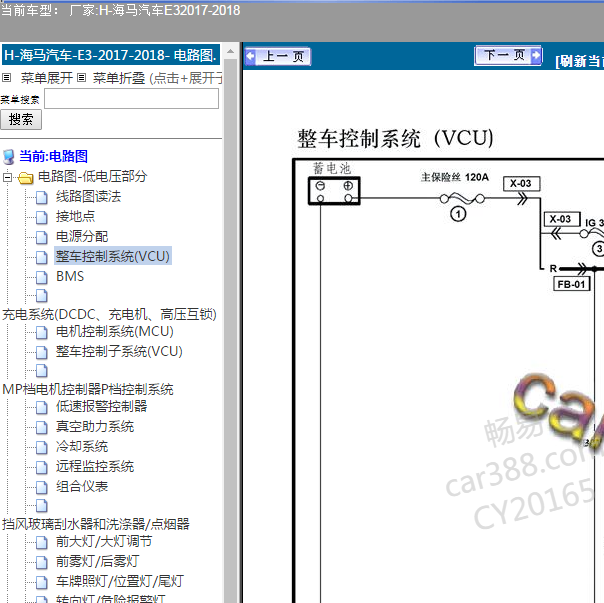Click the 搜索 search button
604x603 pixels.
21,119
